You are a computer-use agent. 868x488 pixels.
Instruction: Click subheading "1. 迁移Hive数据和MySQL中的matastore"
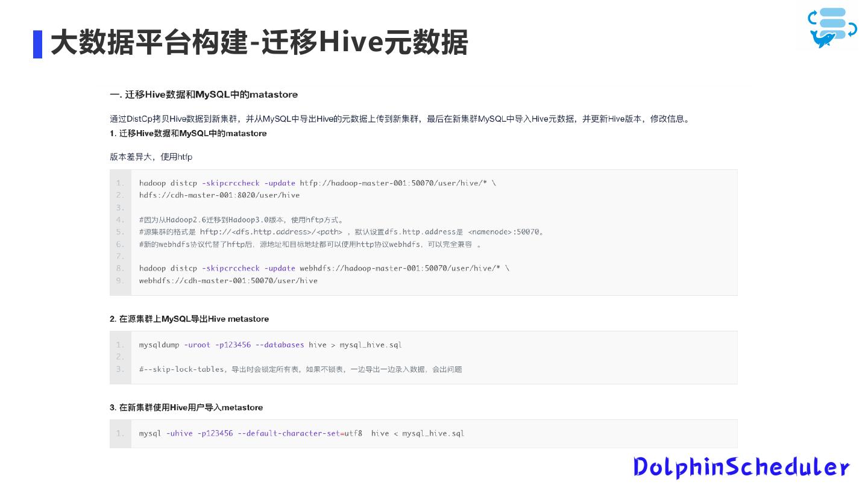tap(188, 133)
